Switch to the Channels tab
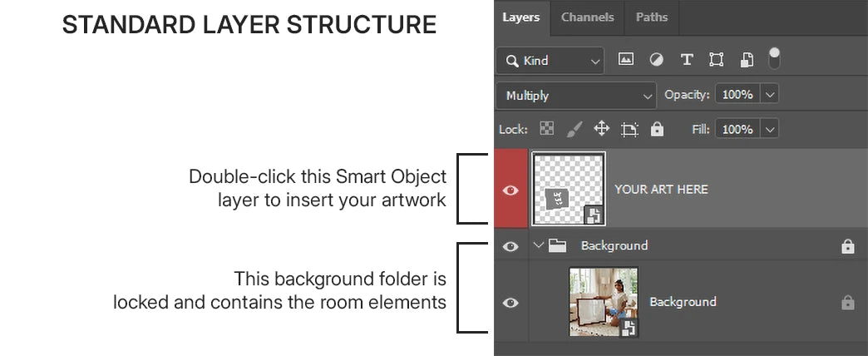The width and height of the screenshot is (868, 356). point(587,17)
